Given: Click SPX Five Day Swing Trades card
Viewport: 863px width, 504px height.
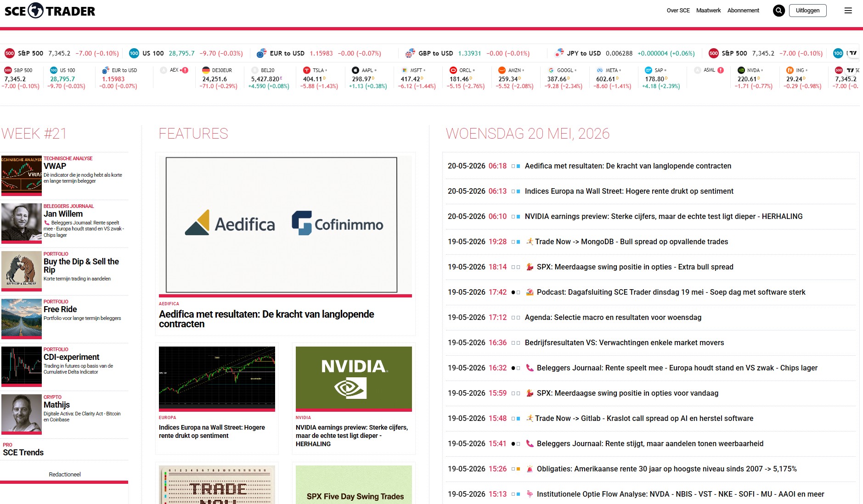Looking at the screenshot, I should point(354,485).
